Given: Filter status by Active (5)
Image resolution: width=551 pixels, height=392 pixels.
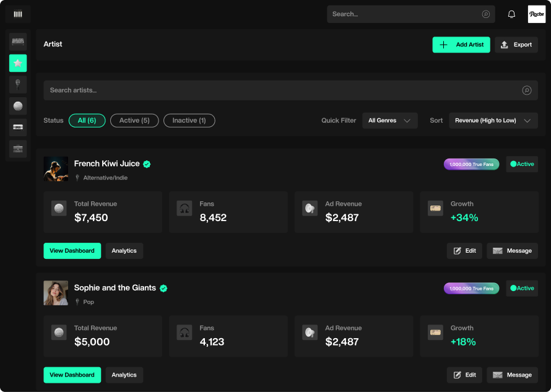Looking at the screenshot, I should 134,121.
